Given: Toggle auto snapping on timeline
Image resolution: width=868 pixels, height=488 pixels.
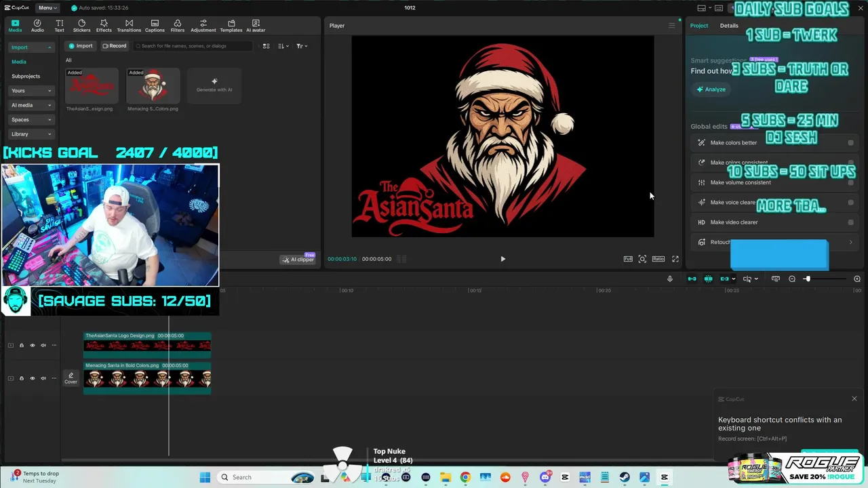Looking at the screenshot, I should click(708, 279).
